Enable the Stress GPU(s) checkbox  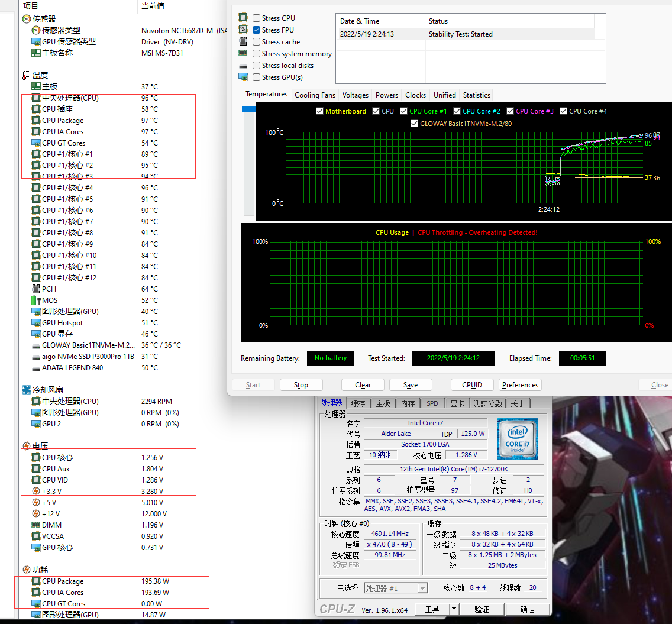(256, 77)
